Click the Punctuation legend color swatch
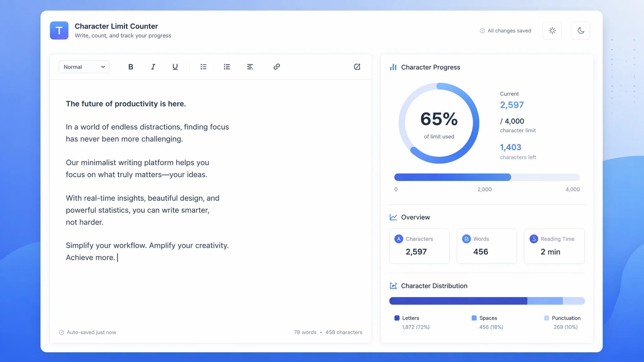Viewport: 644px width, 362px height. coord(547,318)
